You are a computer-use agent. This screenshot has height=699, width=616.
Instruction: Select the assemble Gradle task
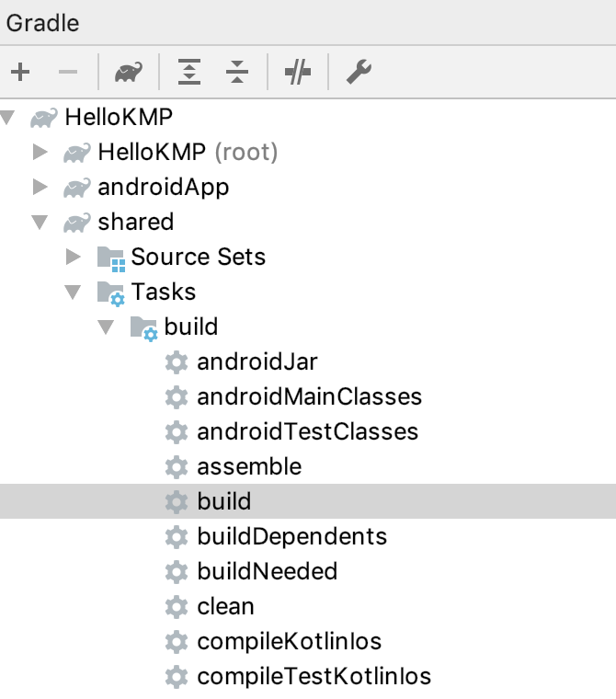248,467
